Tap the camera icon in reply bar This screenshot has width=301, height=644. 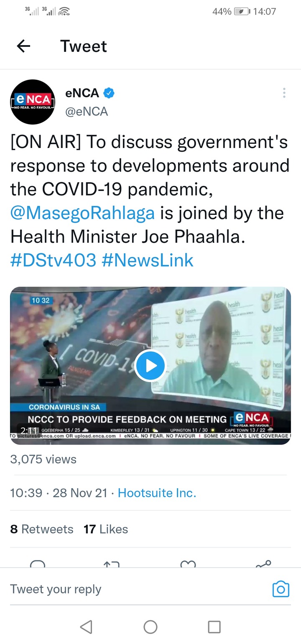pos(281,589)
